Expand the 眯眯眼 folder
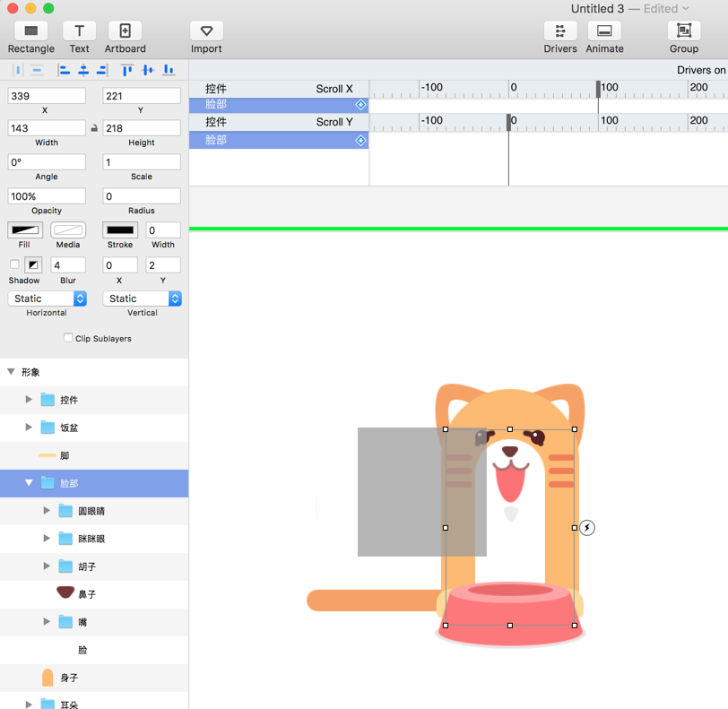This screenshot has height=709, width=728. point(47,539)
